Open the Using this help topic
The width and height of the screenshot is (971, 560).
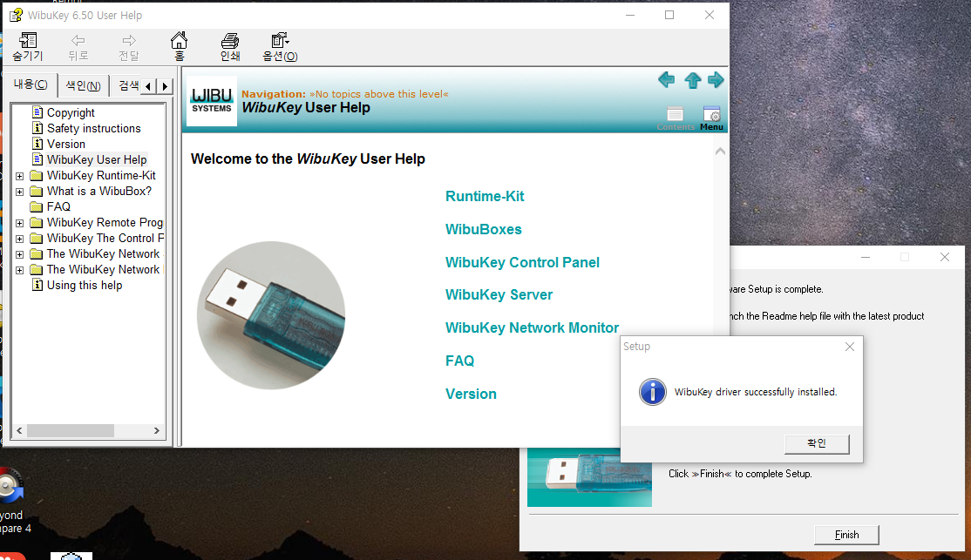[x=85, y=286]
